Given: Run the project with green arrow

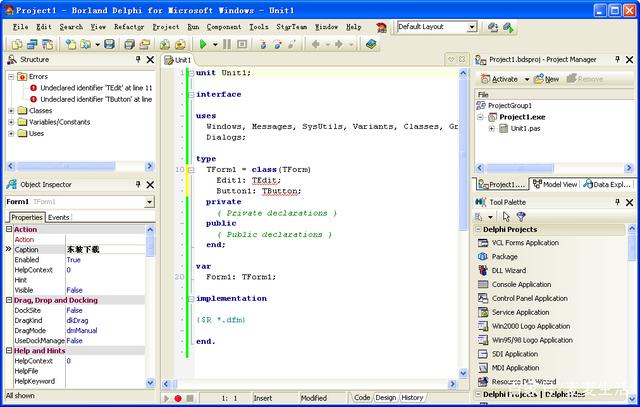Looking at the screenshot, I should pos(203,44).
